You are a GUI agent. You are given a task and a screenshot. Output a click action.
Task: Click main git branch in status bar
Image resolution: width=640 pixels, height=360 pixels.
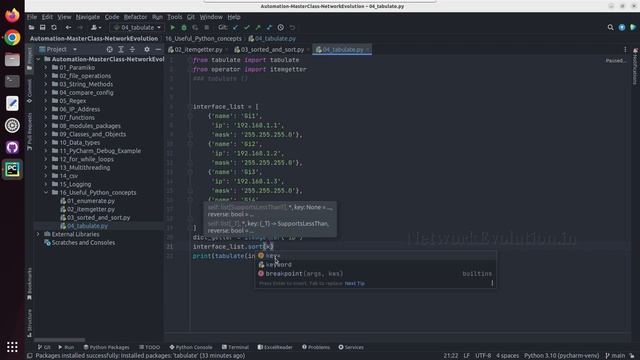pos(615,356)
